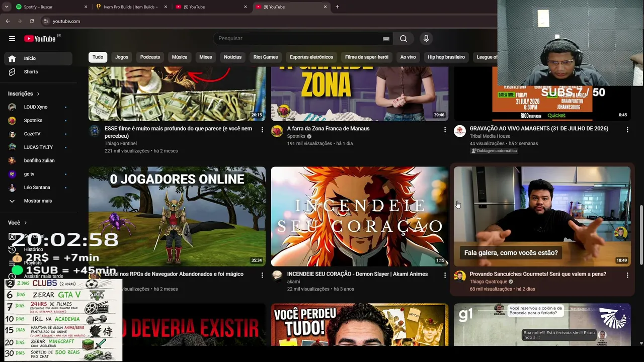Open title ESSE filme é muito mais profundo
The height and width of the screenshot is (362, 644).
[x=178, y=132]
